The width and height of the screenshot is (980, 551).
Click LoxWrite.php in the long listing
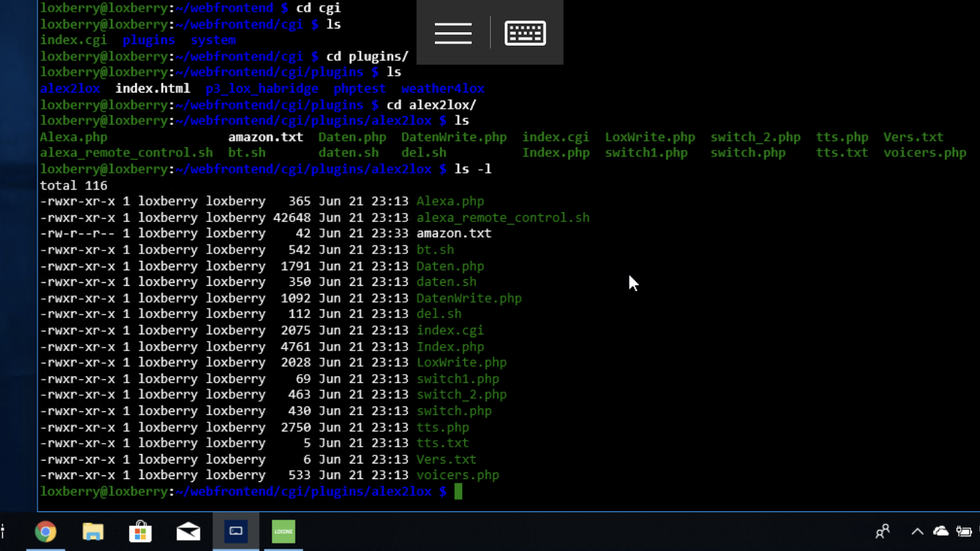pos(462,362)
